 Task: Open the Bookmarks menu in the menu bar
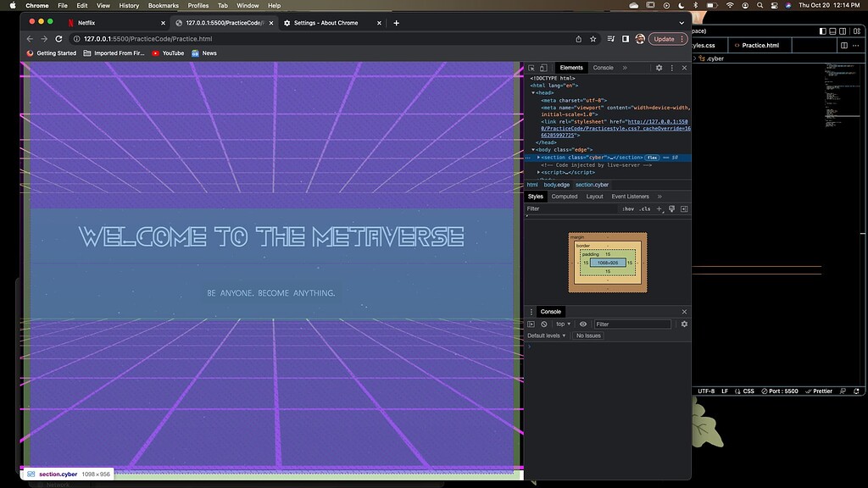coord(163,4)
